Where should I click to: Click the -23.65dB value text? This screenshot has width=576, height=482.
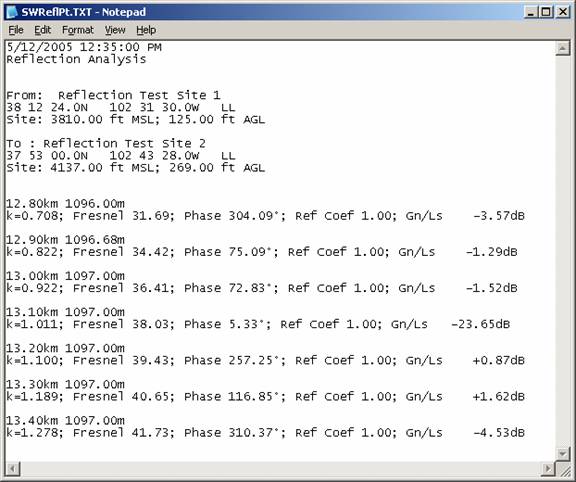[480, 324]
